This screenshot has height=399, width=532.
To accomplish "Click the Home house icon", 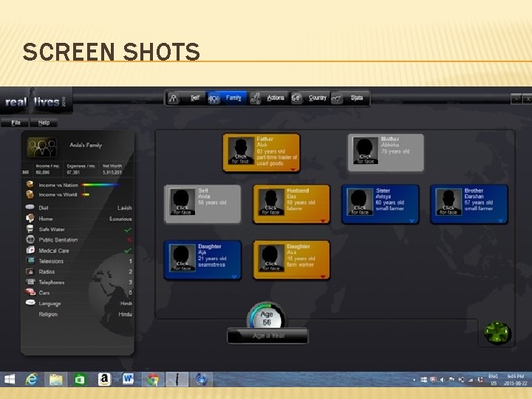I will click(x=30, y=218).
